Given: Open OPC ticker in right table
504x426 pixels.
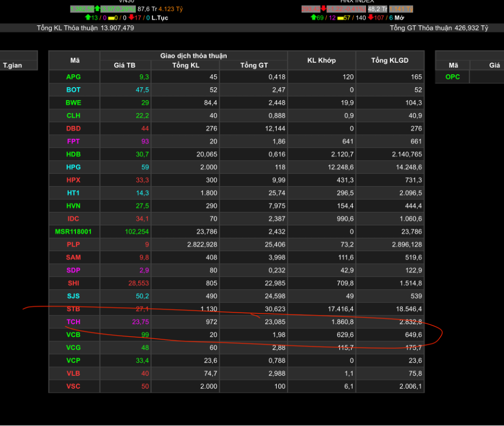Looking at the screenshot, I should (x=453, y=77).
